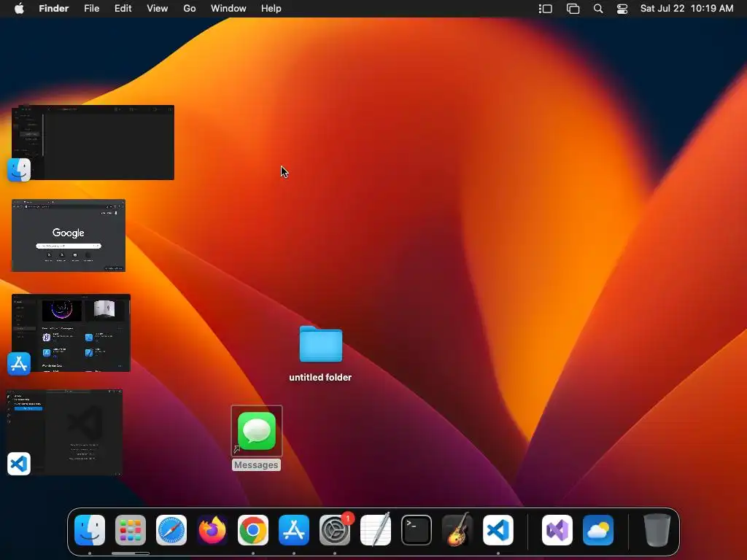
Task: Open the View menu
Action: pyautogui.click(x=158, y=9)
